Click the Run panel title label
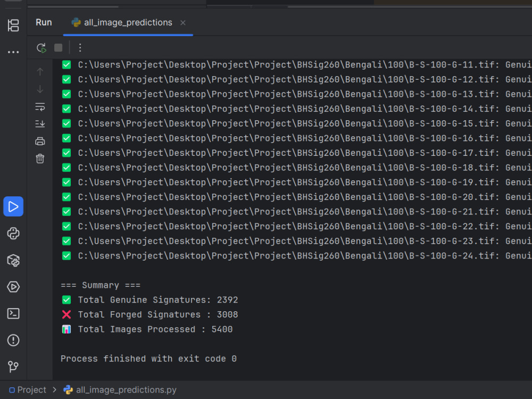This screenshot has height=399, width=532. click(x=44, y=22)
